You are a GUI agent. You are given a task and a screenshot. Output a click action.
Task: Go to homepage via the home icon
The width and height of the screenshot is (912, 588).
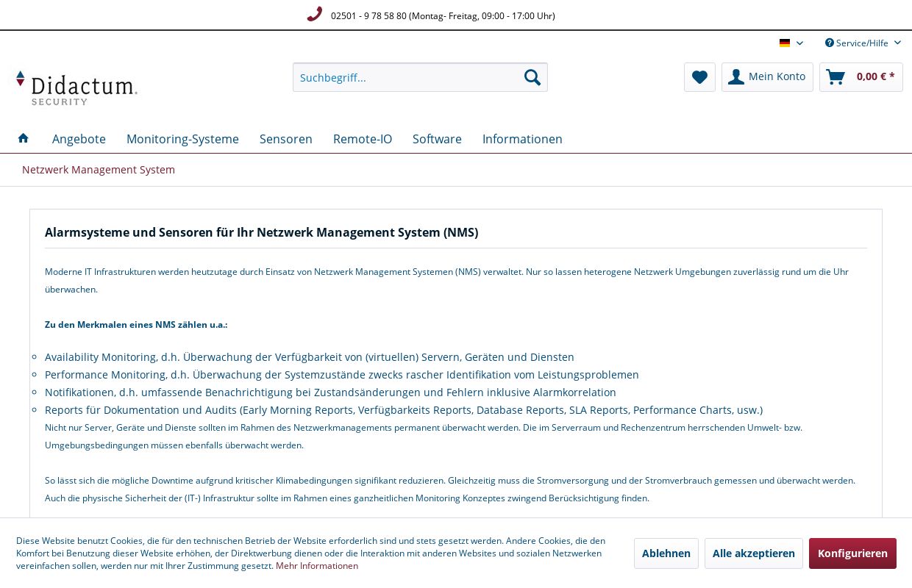pos(23,138)
